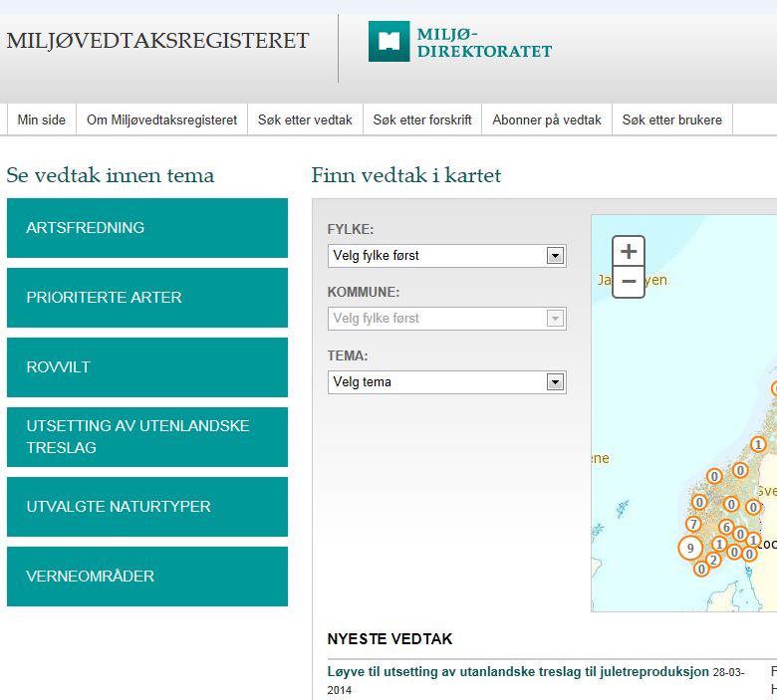Click the MILJØ-DIREKTORATET logo text
Screen dimensions: 777x700
tap(484, 43)
